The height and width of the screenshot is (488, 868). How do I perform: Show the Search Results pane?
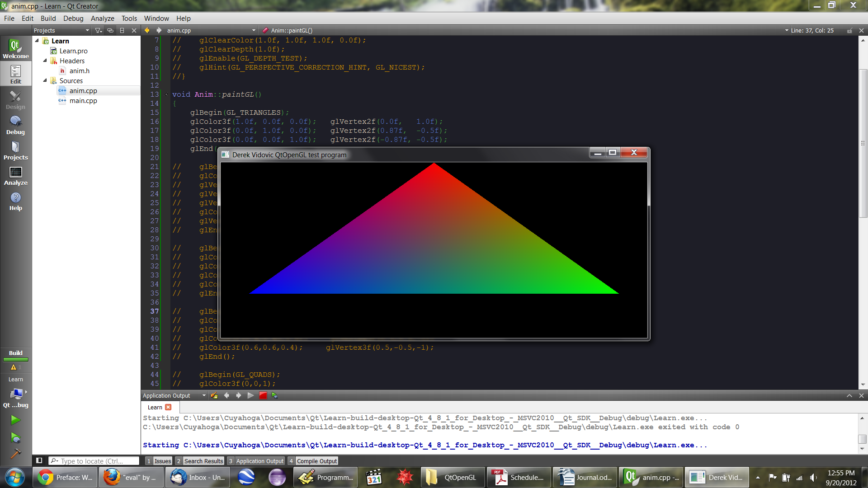click(200, 461)
